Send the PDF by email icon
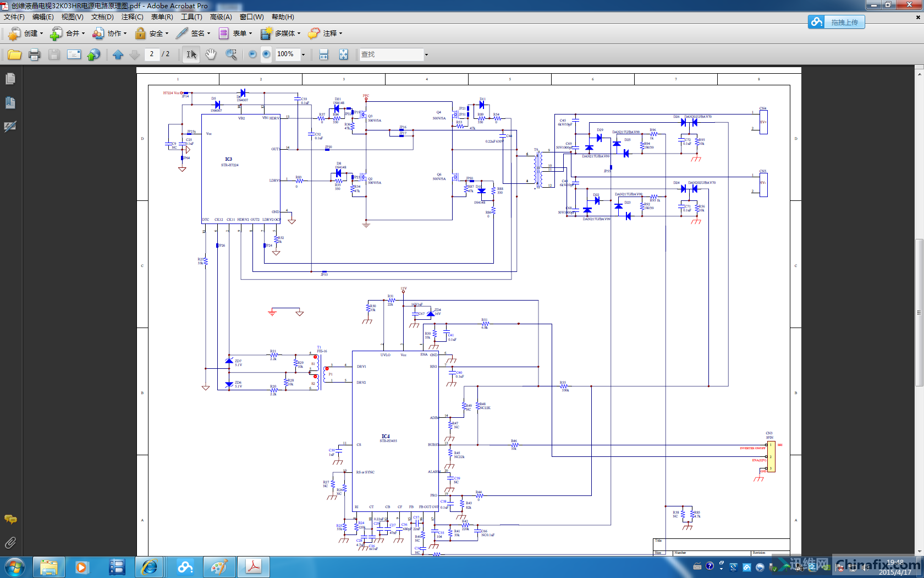The image size is (924, 578). click(x=74, y=54)
